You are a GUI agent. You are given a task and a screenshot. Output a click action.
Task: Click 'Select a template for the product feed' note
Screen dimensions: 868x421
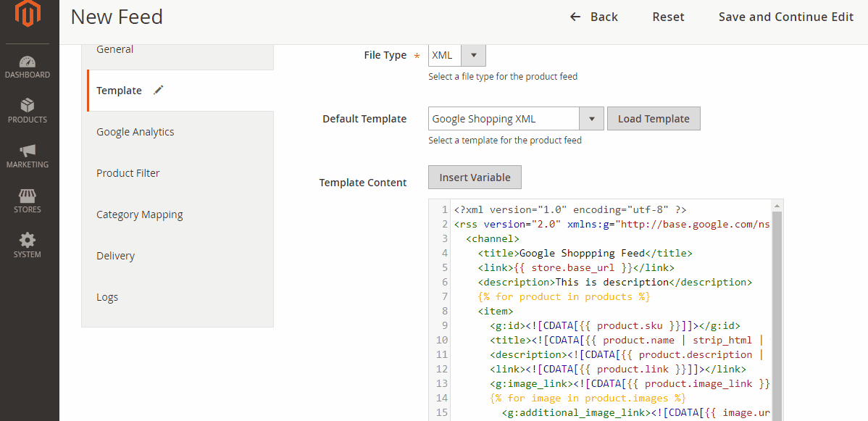coord(505,140)
